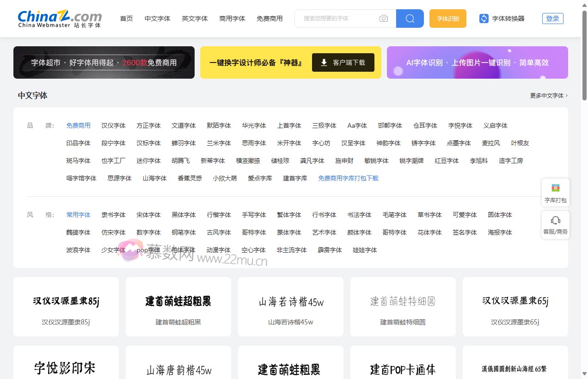Screen dimensions: 588x379
Task: Click the 更多中文字体 link
Action: pos(547,95)
